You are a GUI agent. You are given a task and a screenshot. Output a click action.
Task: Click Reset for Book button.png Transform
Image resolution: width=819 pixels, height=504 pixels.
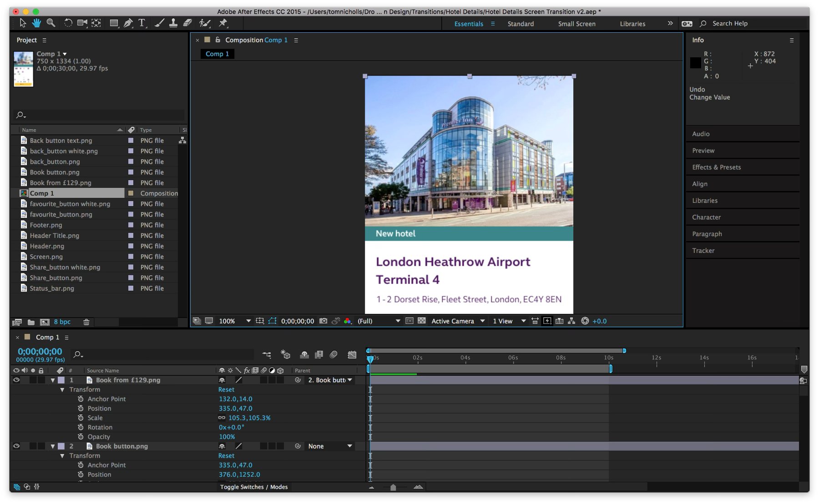(x=226, y=456)
